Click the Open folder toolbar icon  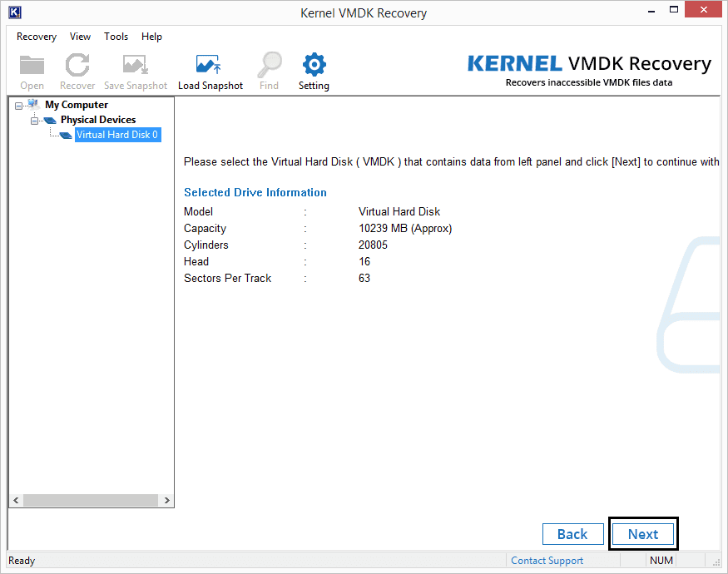point(32,65)
